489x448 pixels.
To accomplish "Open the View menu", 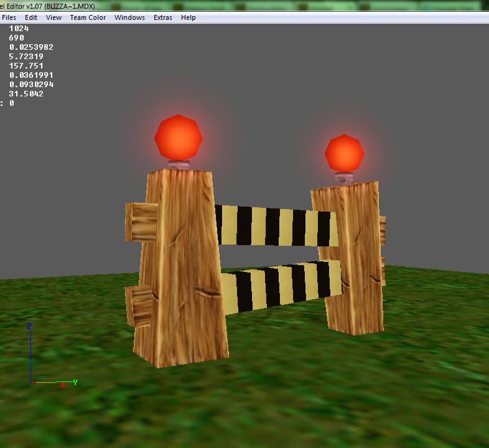I will pos(54,17).
